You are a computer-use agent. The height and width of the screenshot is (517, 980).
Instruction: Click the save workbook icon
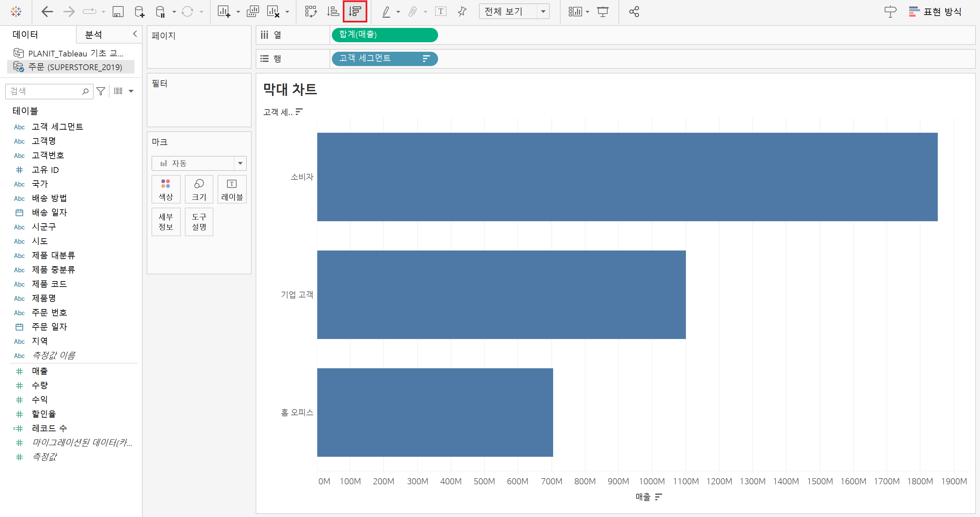pos(118,12)
